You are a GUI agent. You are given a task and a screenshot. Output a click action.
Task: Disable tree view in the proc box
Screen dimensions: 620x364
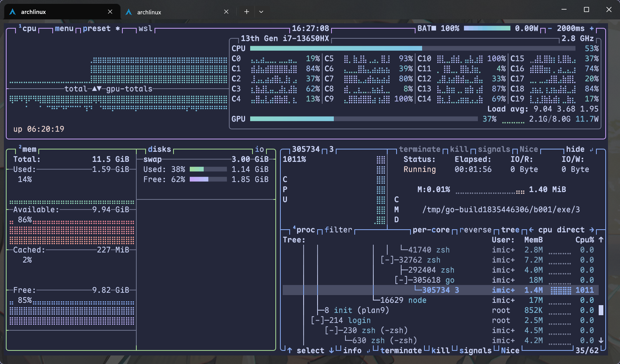tap(510, 230)
